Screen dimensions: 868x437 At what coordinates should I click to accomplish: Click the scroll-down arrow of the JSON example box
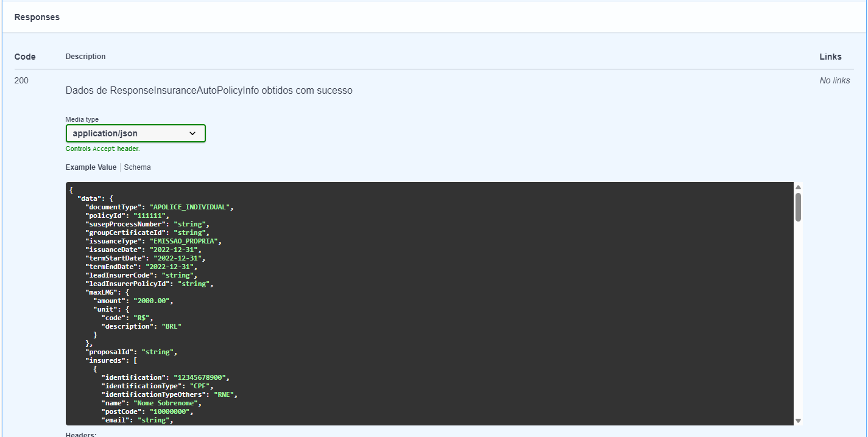tap(798, 421)
